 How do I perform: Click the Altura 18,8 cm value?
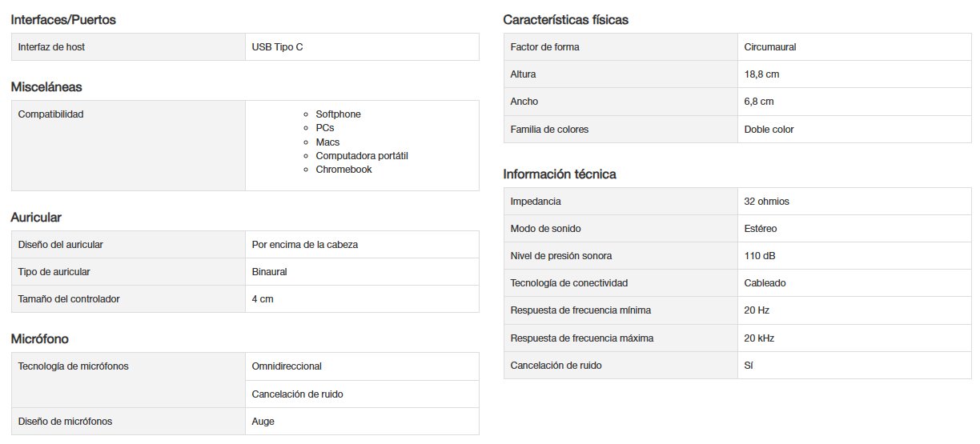tap(761, 74)
